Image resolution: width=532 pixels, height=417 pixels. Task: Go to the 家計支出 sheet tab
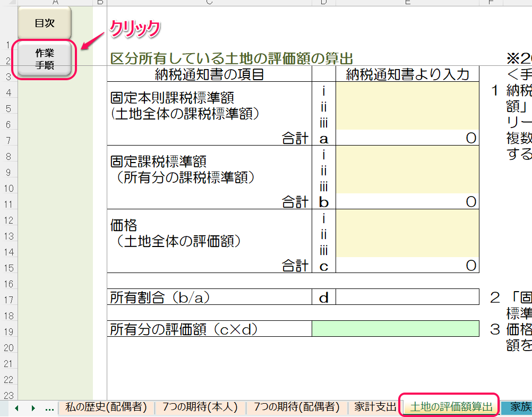click(375, 407)
